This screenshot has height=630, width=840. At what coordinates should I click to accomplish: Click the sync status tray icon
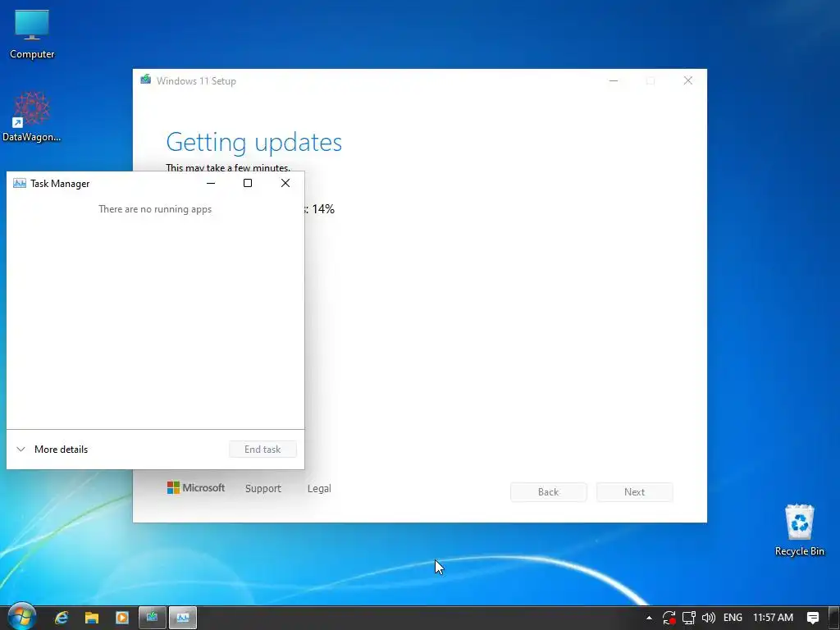click(669, 618)
